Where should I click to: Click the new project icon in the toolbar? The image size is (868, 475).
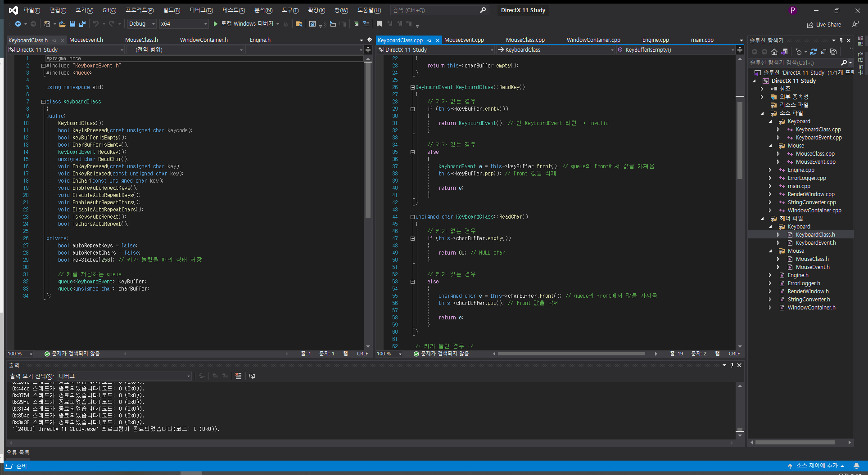[x=47, y=24]
